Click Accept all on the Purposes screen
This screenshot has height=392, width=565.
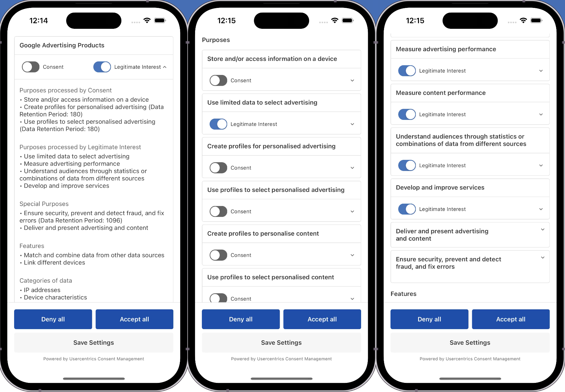pos(322,319)
